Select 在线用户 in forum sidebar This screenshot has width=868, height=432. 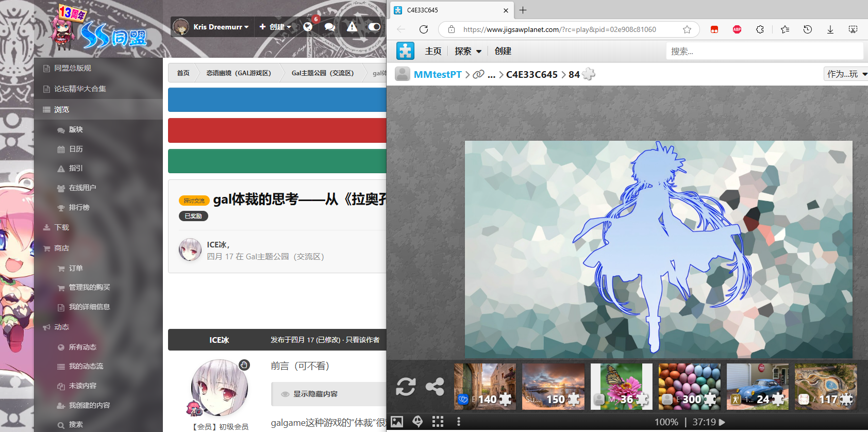click(82, 188)
